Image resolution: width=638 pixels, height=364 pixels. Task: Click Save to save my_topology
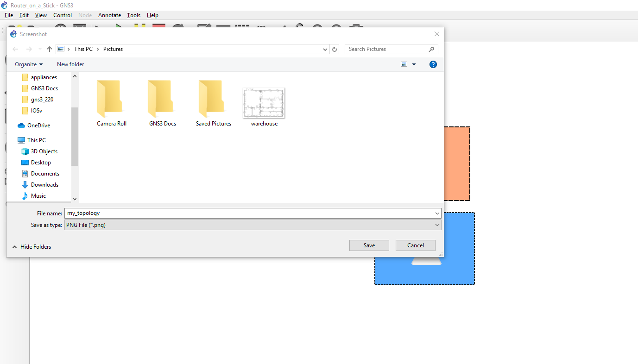click(x=369, y=245)
